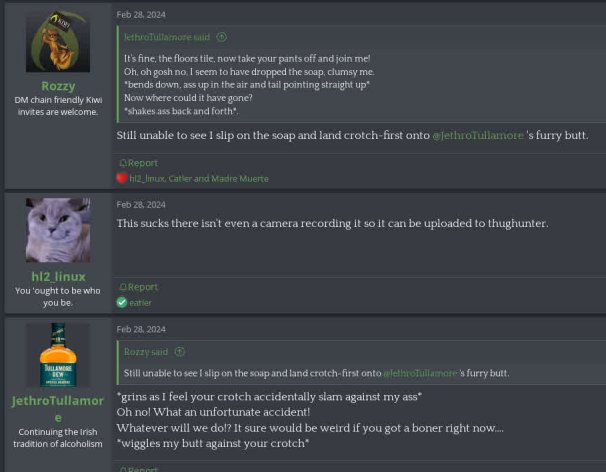Go to JethroTullamore's profile from the username

57,408
